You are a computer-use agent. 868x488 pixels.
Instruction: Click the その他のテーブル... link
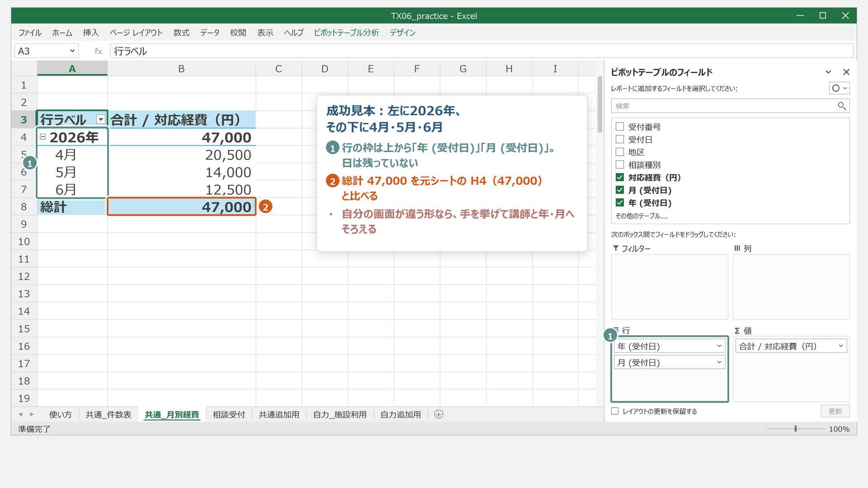click(642, 216)
